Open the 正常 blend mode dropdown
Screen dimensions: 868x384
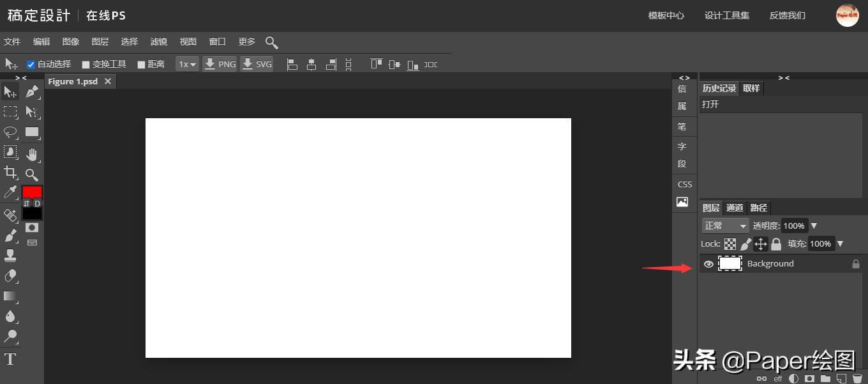click(x=725, y=226)
